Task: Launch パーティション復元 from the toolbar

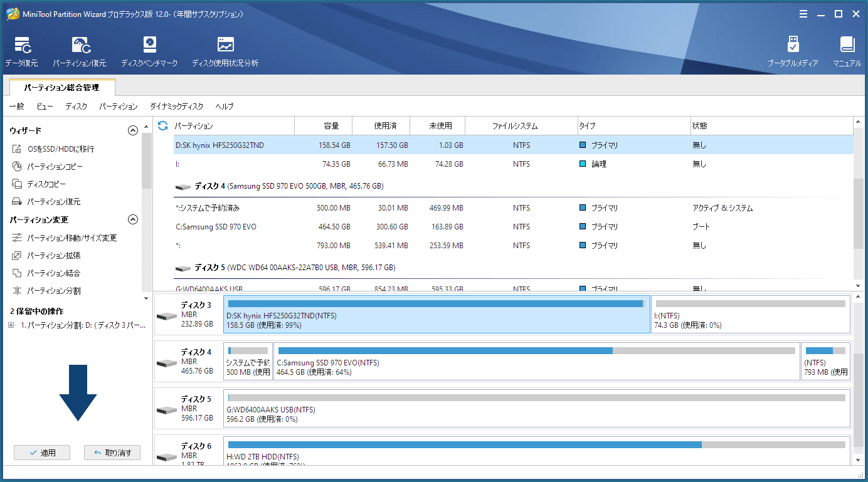Action: [80, 51]
